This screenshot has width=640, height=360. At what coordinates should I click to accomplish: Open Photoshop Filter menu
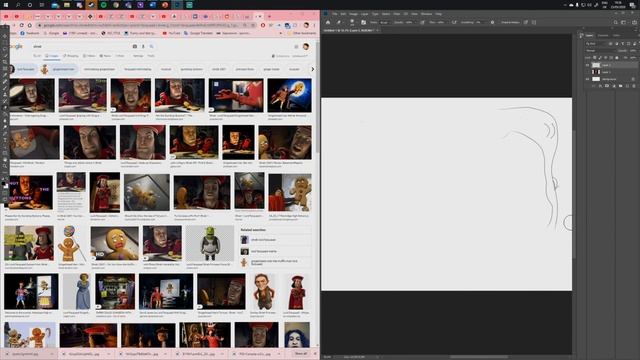397,14
